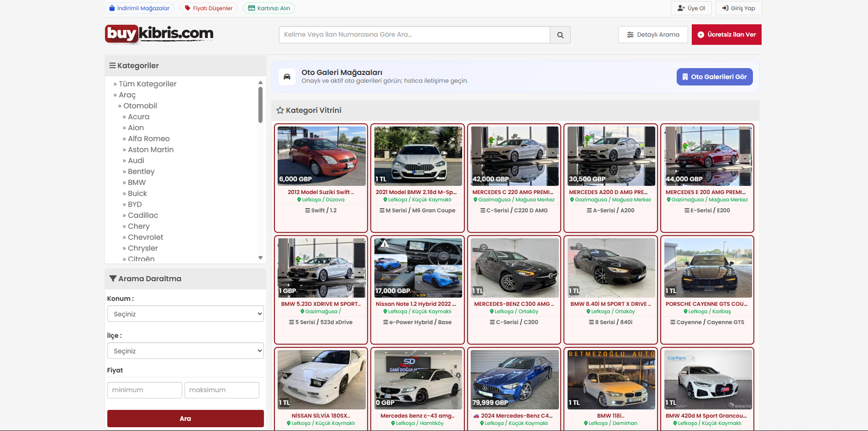The height and width of the screenshot is (431, 868).
Task: Select BMW in category tree
Action: [137, 182]
